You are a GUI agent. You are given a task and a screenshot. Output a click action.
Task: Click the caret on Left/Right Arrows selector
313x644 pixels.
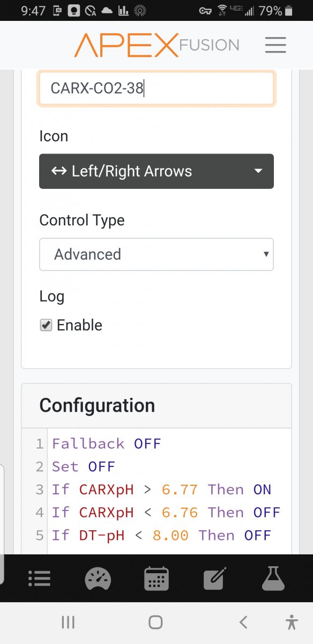pos(258,171)
